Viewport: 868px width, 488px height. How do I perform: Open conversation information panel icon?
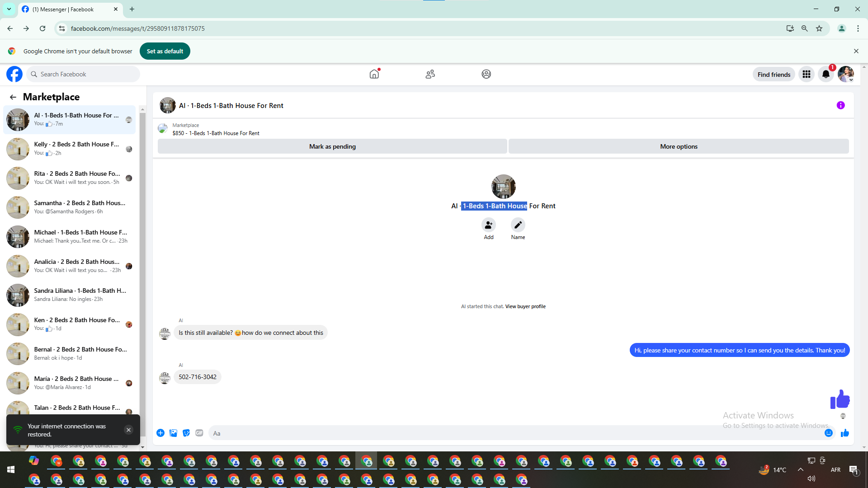tap(841, 105)
